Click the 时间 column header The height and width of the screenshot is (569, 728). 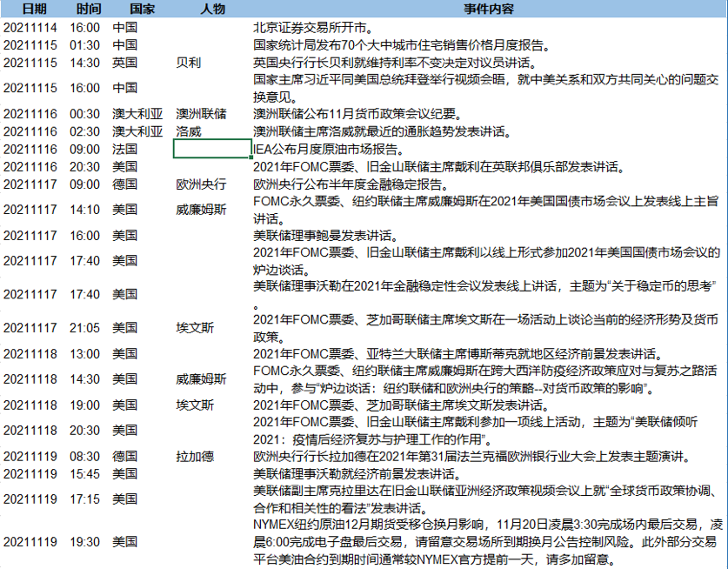89,9
